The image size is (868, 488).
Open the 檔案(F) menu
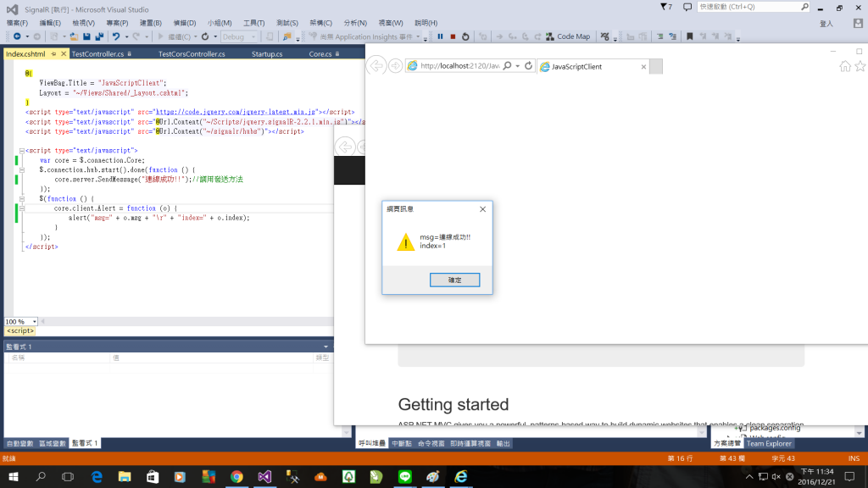click(17, 23)
